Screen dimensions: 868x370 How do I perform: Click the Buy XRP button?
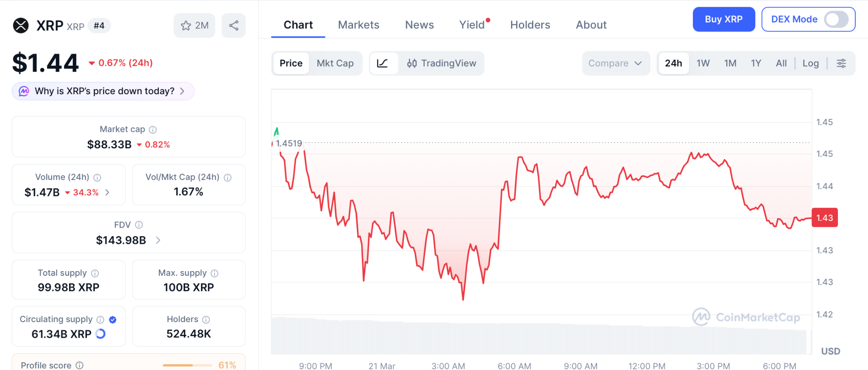pos(723,19)
